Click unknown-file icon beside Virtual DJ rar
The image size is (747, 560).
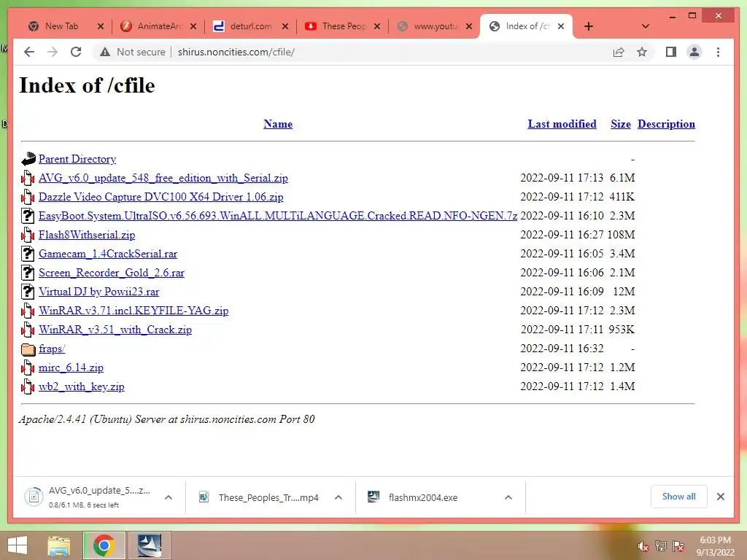pyautogui.click(x=28, y=292)
